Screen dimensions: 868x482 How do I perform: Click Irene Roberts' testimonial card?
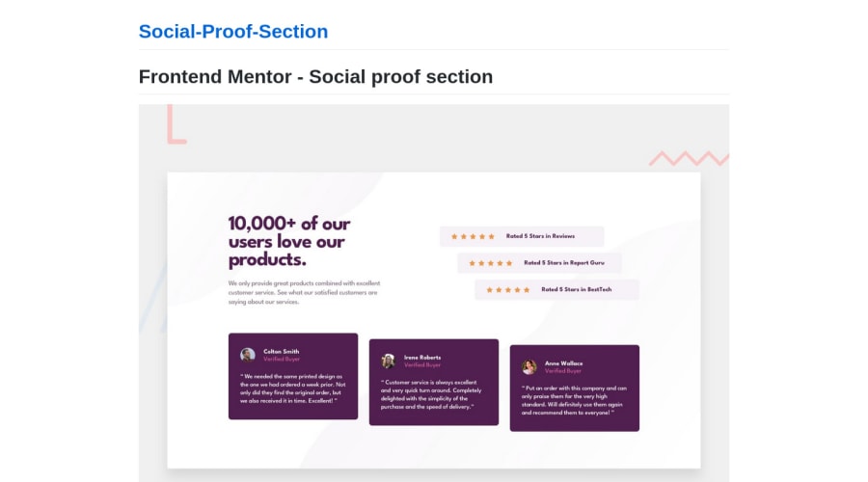433,383
